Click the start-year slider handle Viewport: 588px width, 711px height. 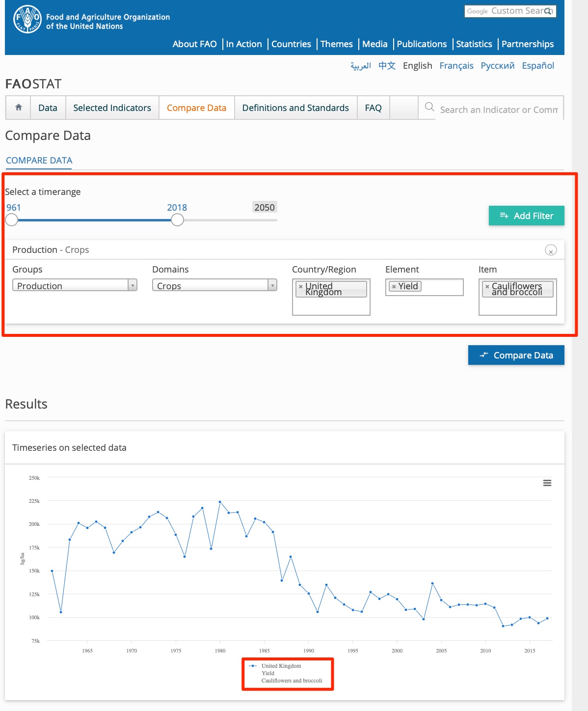pyautogui.click(x=11, y=220)
